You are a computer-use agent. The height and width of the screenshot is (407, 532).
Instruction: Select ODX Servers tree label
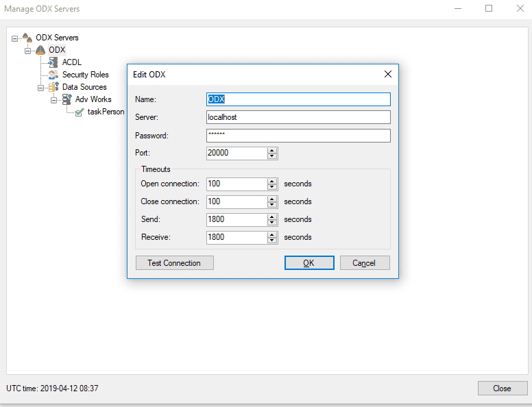(x=57, y=38)
